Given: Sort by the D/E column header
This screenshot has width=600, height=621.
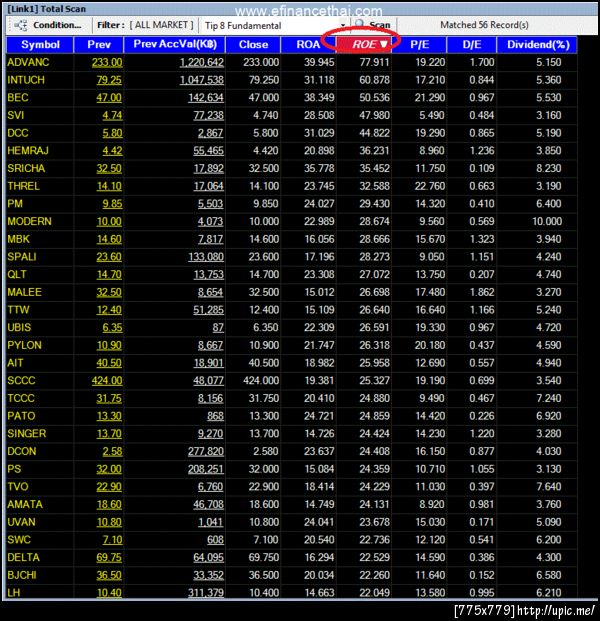Looking at the screenshot, I should (472, 44).
